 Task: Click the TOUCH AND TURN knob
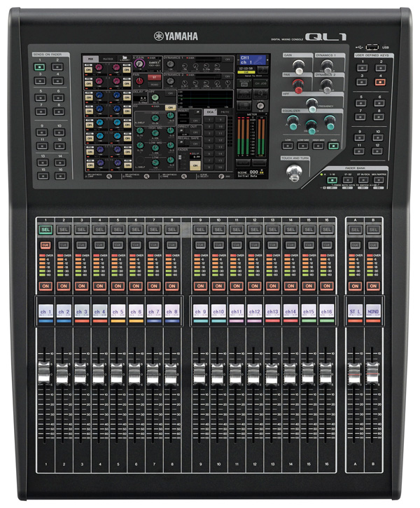click(294, 172)
